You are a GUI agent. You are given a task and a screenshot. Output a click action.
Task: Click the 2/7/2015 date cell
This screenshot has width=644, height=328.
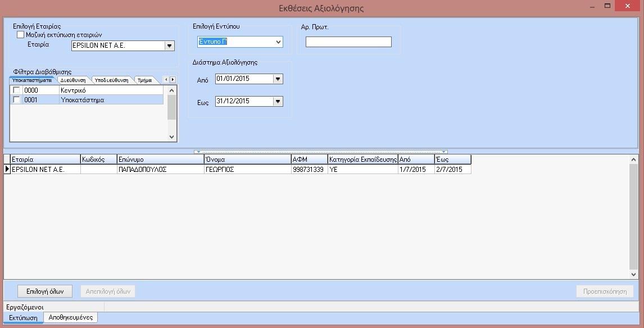[x=452, y=169]
